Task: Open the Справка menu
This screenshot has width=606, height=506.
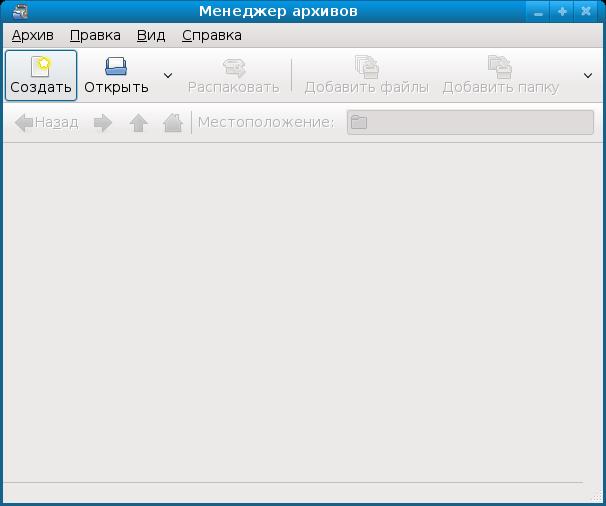Action: click(212, 36)
